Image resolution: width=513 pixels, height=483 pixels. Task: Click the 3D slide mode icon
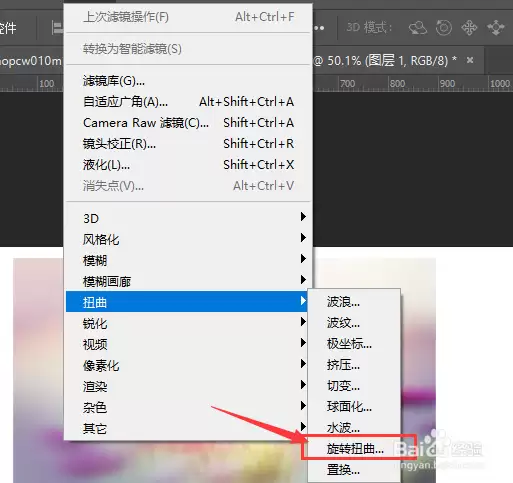point(496,28)
